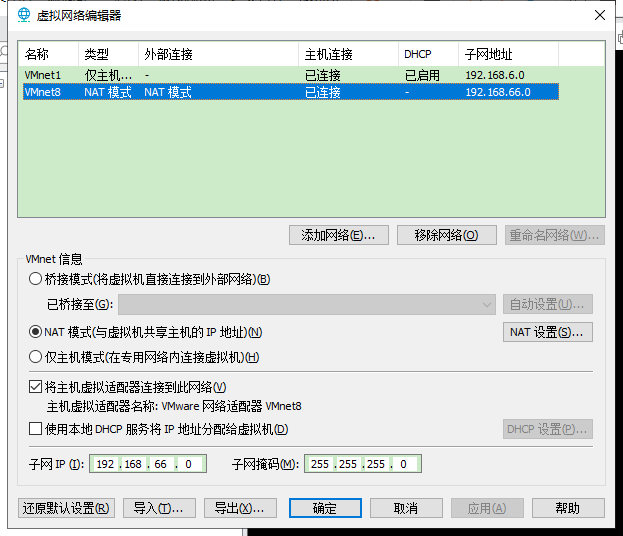The width and height of the screenshot is (623, 536).
Task: Click the 应用 button
Action: [x=487, y=508]
